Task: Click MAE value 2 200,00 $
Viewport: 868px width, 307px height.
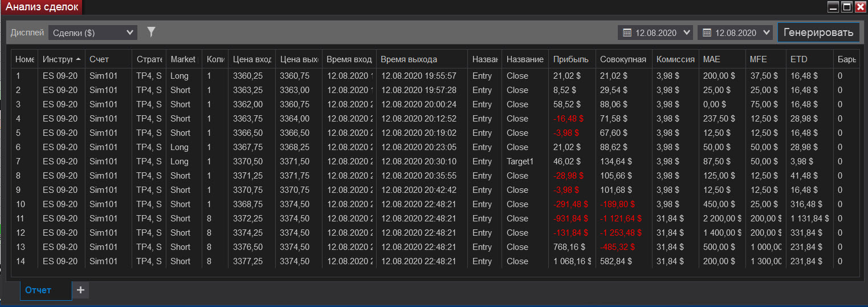Action: 723,219
